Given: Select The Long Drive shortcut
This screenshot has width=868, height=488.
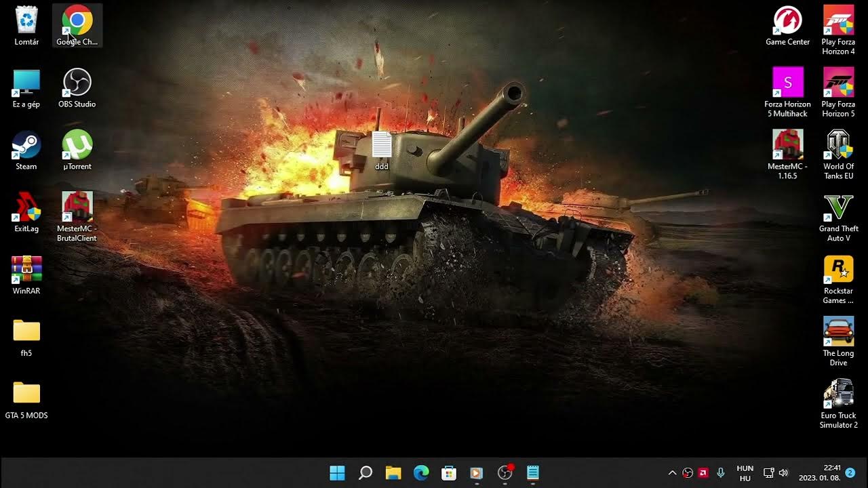Looking at the screenshot, I should (838, 342).
